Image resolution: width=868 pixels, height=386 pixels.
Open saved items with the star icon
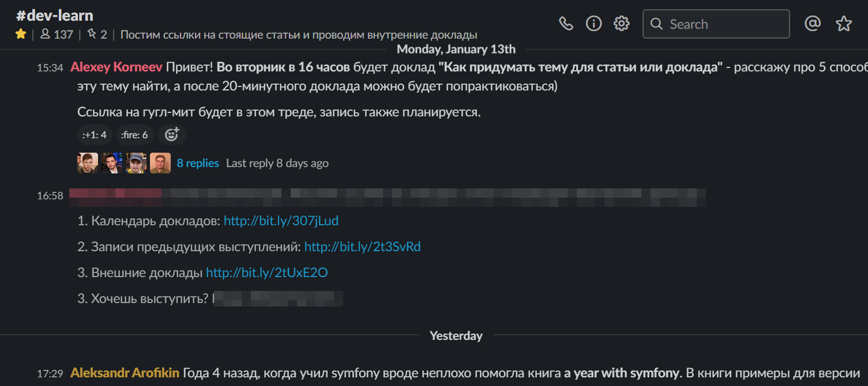click(x=843, y=24)
